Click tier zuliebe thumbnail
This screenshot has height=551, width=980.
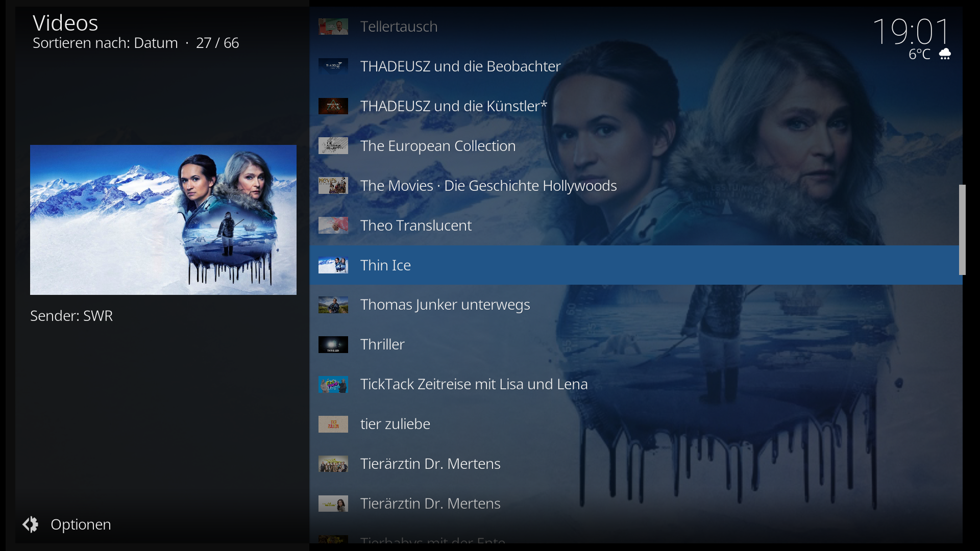[x=333, y=424]
